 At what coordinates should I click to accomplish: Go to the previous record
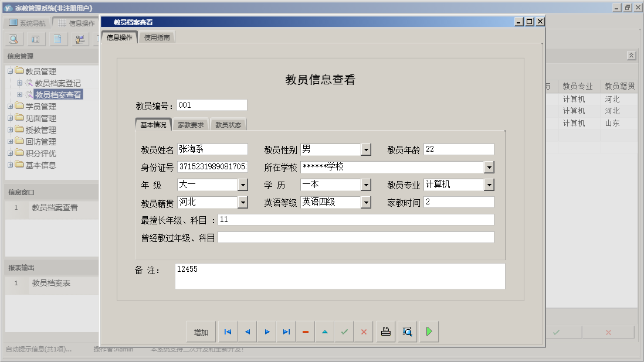pos(247,332)
